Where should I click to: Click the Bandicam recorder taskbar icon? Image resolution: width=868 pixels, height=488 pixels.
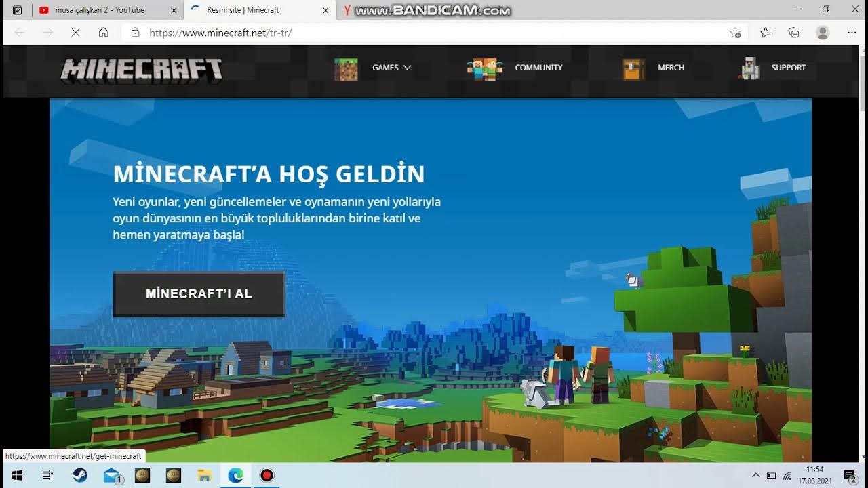point(267,475)
